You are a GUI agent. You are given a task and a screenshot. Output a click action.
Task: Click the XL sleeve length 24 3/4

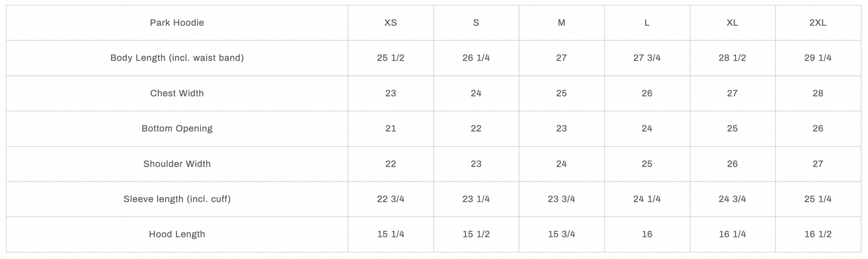(732, 199)
